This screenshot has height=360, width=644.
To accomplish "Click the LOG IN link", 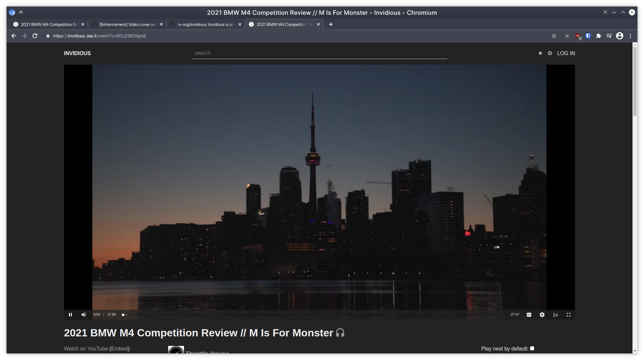I will pos(566,53).
